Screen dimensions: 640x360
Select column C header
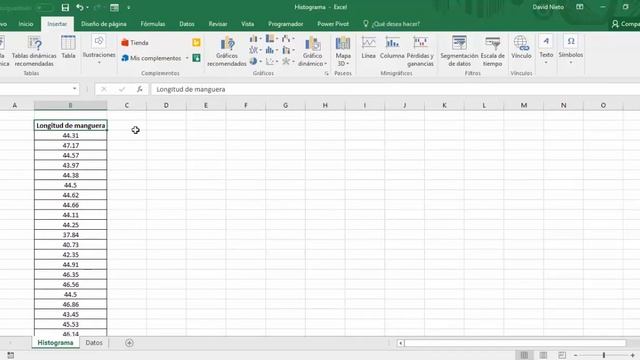127,105
